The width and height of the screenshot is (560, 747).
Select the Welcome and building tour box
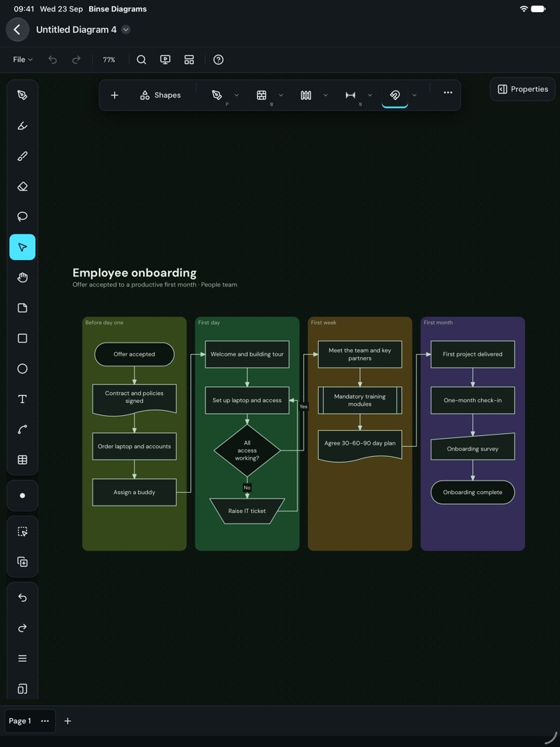click(247, 354)
